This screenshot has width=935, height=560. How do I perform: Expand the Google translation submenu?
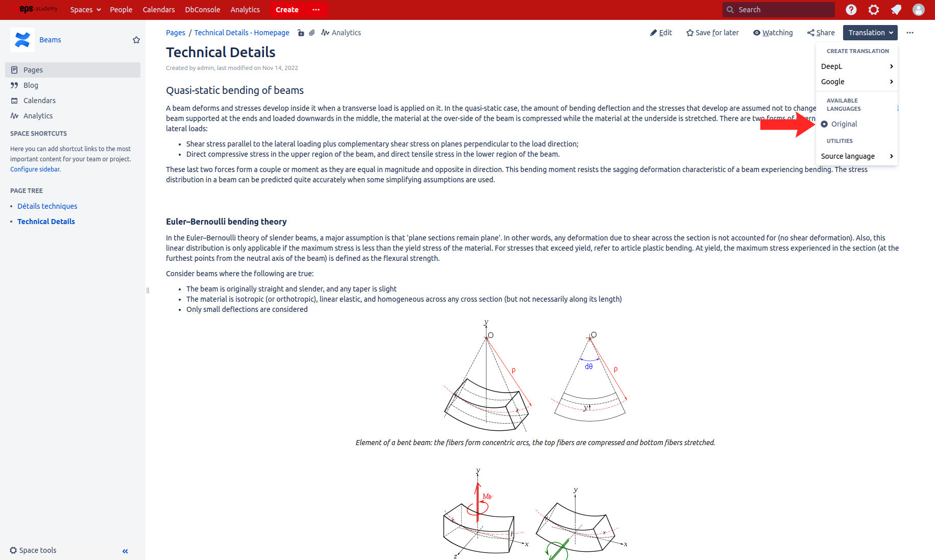tap(857, 82)
